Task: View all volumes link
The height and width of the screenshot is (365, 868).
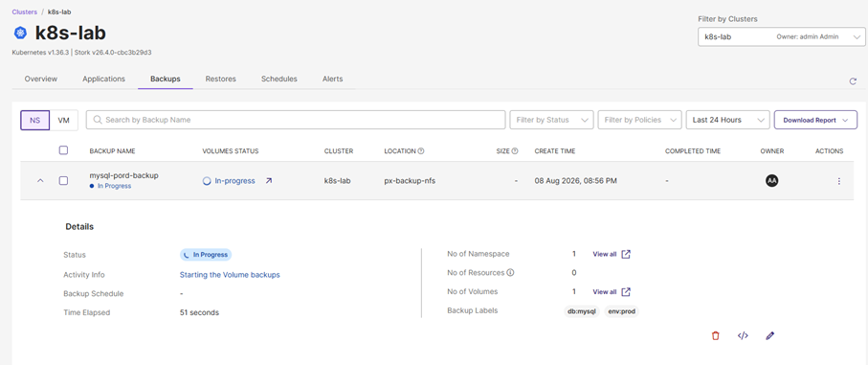Action: pos(605,292)
